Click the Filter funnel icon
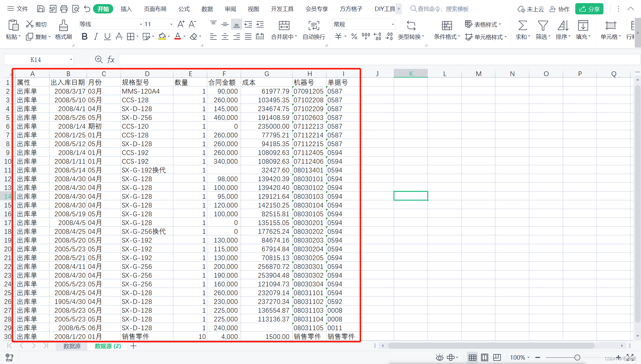The width and height of the screenshot is (641, 364). pyautogui.click(x=543, y=25)
